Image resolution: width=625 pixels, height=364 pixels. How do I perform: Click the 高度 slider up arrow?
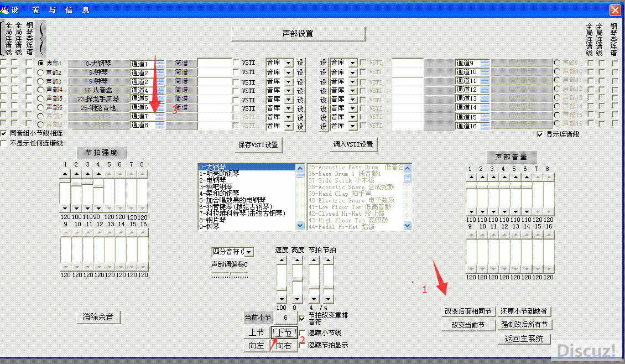tap(297, 261)
